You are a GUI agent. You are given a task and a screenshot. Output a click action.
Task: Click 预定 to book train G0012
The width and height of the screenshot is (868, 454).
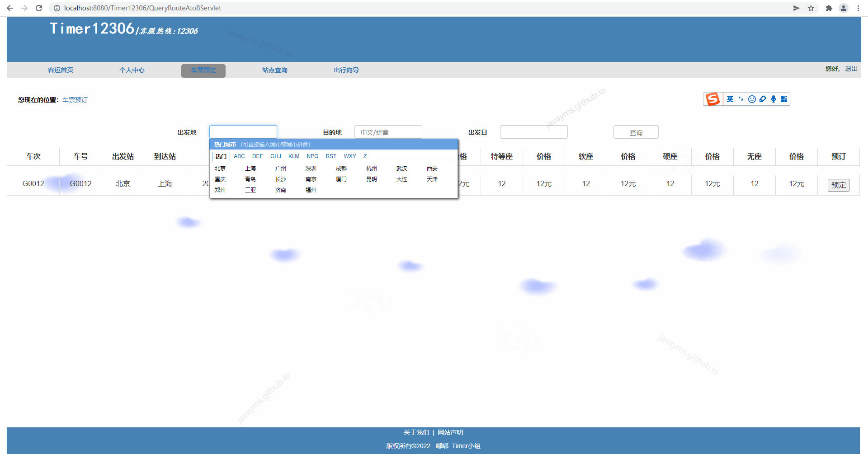(x=838, y=185)
